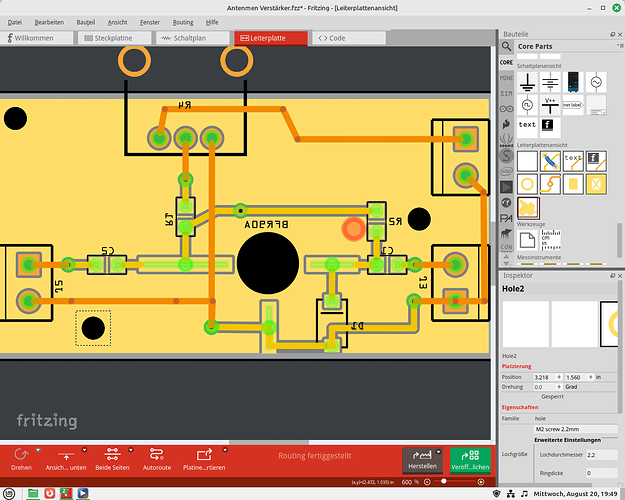This screenshot has width=625, height=500.
Task: Open the Routing menu
Action: pos(183,21)
